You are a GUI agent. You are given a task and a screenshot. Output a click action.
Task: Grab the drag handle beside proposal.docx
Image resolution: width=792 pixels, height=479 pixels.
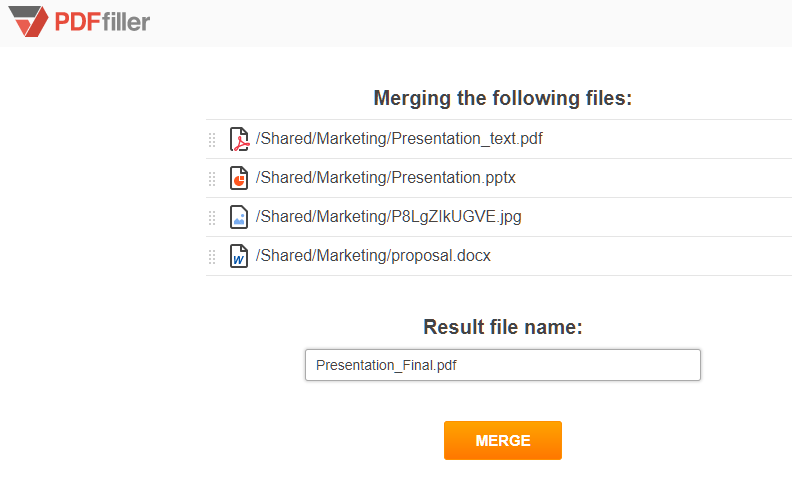212,256
